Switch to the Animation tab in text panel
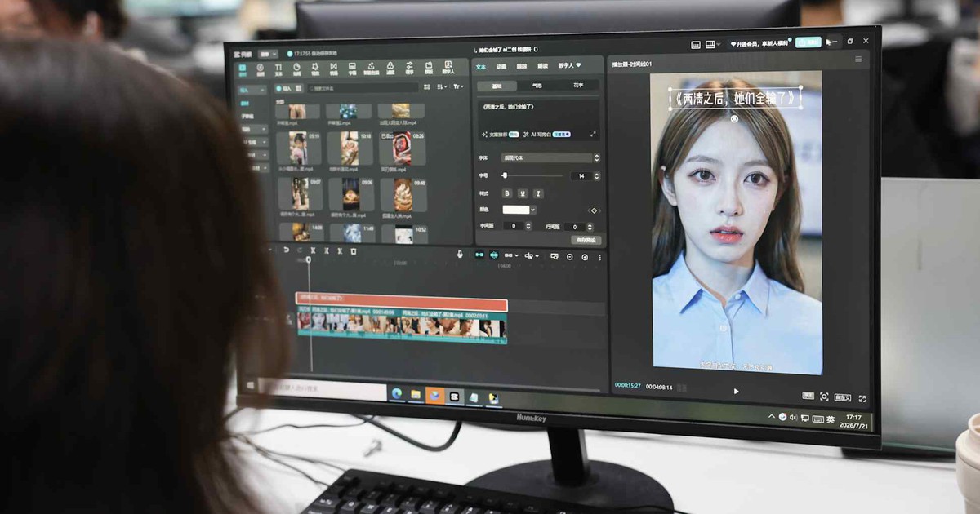The height and width of the screenshot is (514, 980). 501,66
